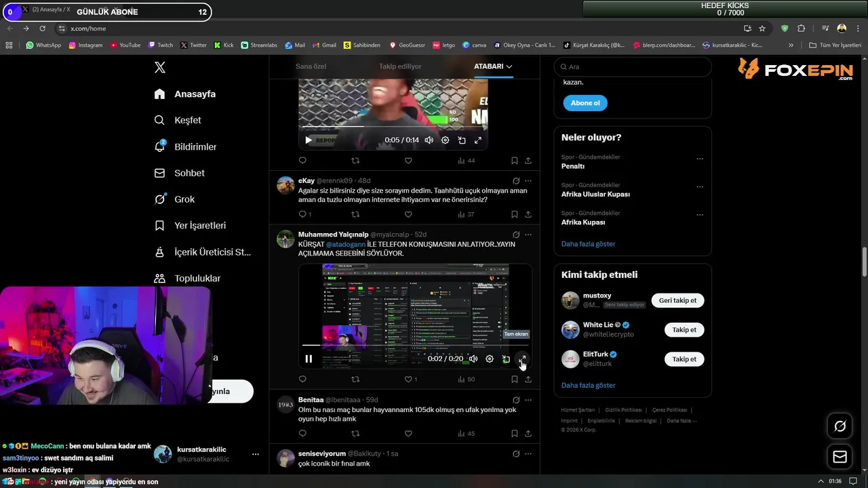Image resolution: width=868 pixels, height=488 pixels.
Task: Toggle picture-in-picture on 0:20 video
Action: point(506,359)
